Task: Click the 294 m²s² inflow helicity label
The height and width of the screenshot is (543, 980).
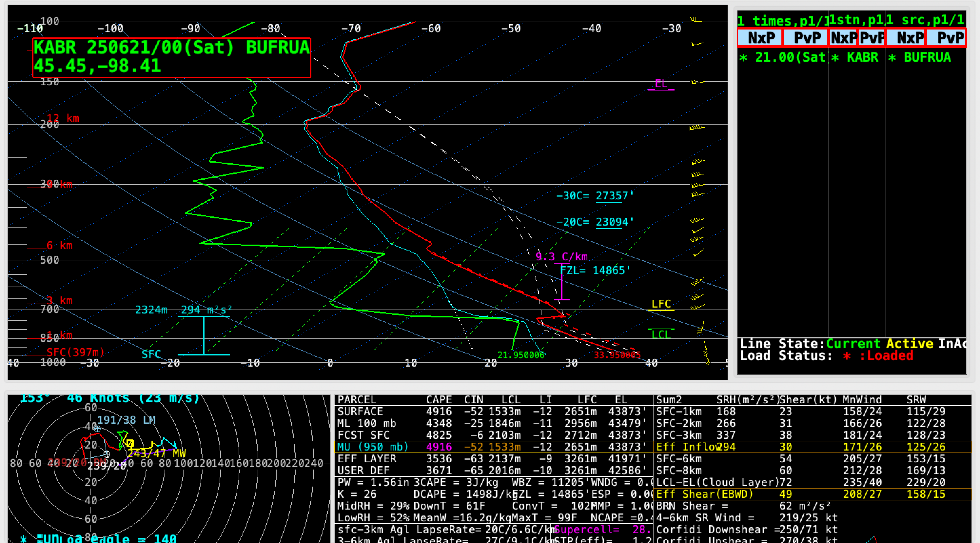Action: click(x=206, y=310)
